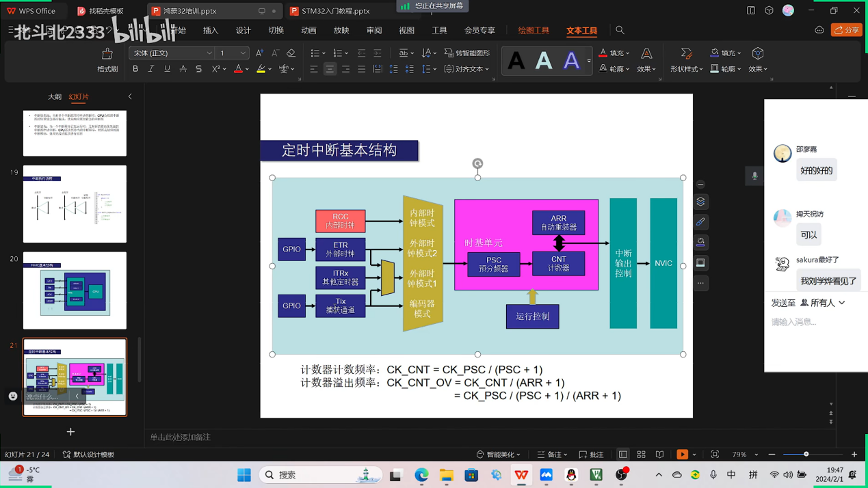868x488 pixels.
Task: Click the clear formatting eraser icon
Action: [x=291, y=53]
